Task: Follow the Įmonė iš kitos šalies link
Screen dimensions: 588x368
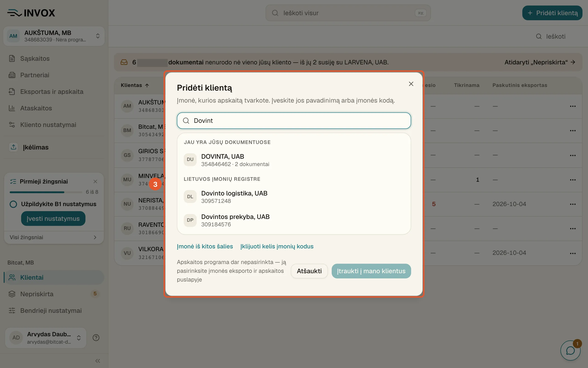Action: pos(205,247)
